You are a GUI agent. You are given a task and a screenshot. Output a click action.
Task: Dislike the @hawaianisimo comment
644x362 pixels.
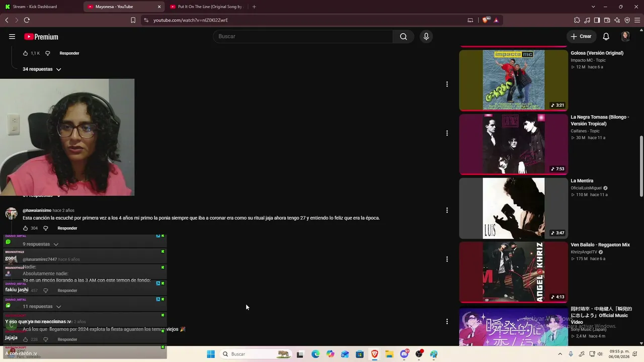pos(46,228)
